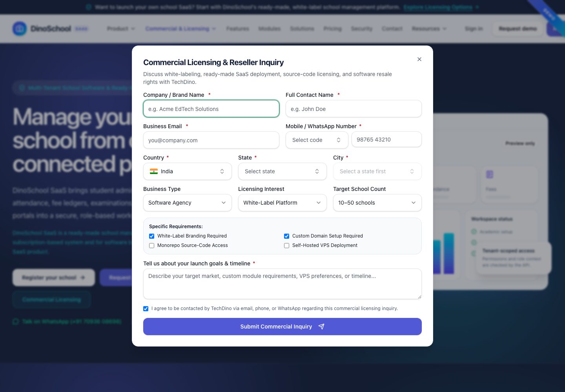Open the Features nav item
The height and width of the screenshot is (392, 565).
tap(238, 29)
